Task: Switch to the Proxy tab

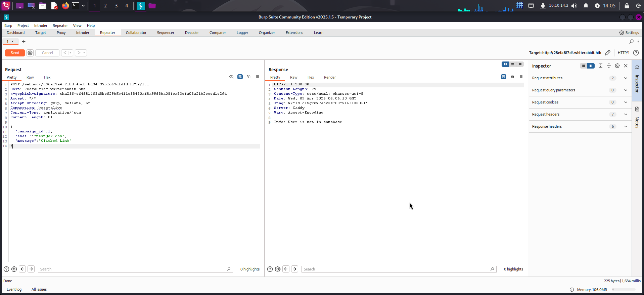Action: coord(61,33)
